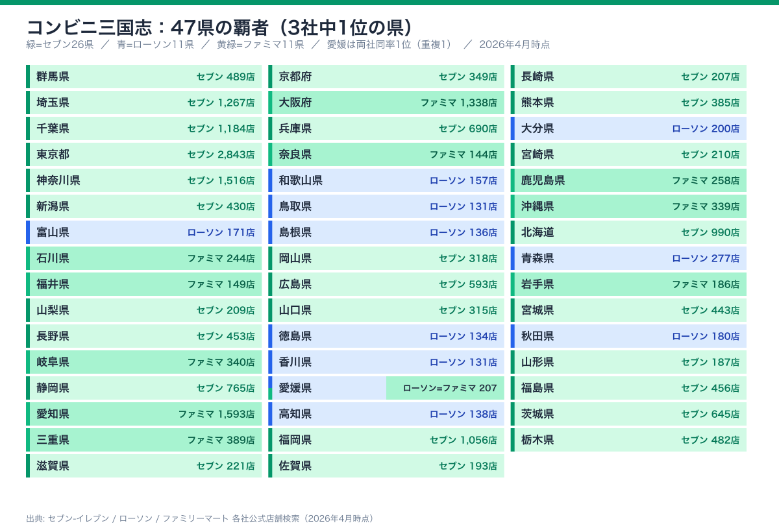Click the 福岡県 セブン 1,056店 row
The height and width of the screenshot is (532, 779).
pos(386,440)
